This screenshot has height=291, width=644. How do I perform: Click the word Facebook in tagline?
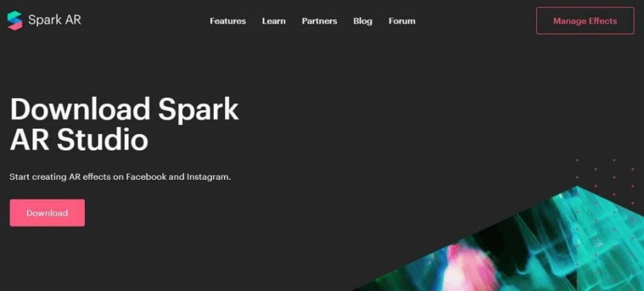(146, 177)
